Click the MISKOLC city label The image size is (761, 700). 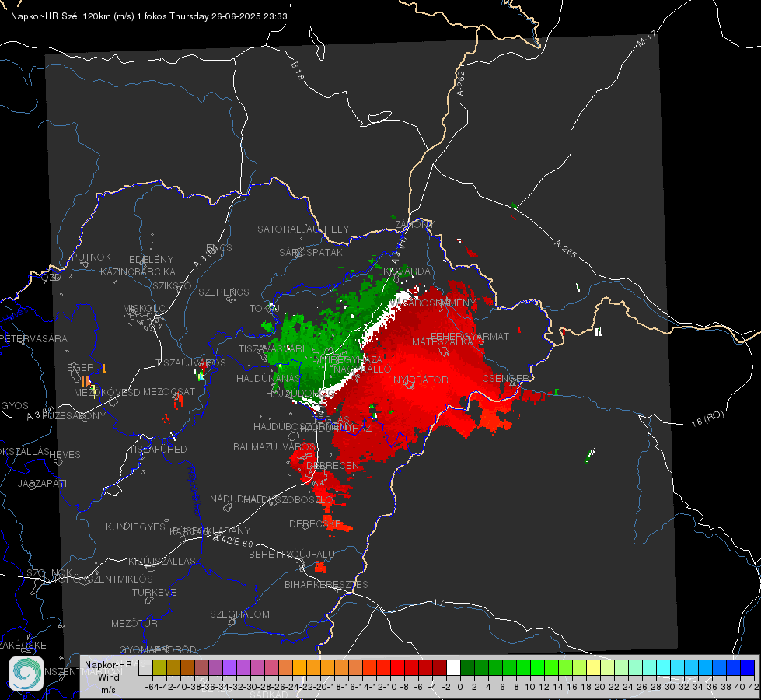click(x=144, y=309)
